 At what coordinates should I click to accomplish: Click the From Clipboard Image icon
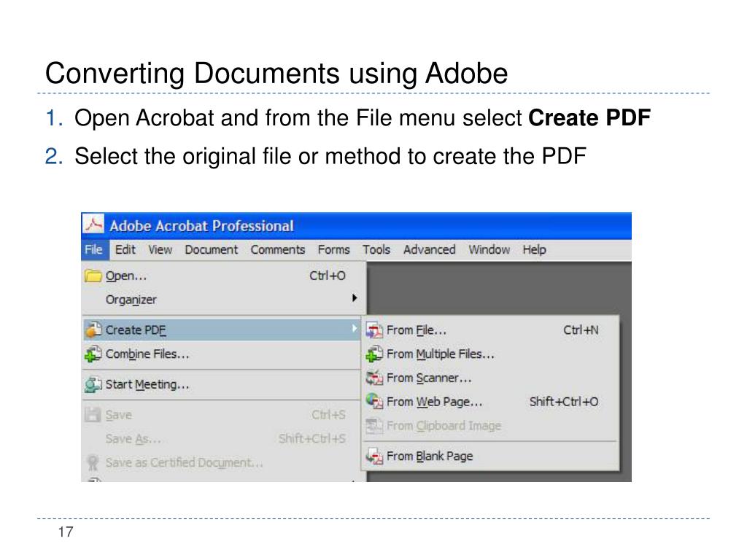point(374,425)
